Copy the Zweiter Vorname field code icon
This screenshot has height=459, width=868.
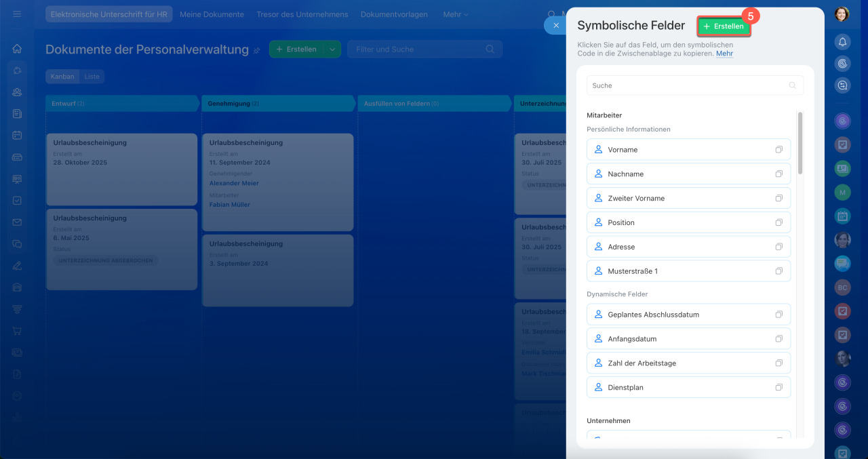[778, 199]
